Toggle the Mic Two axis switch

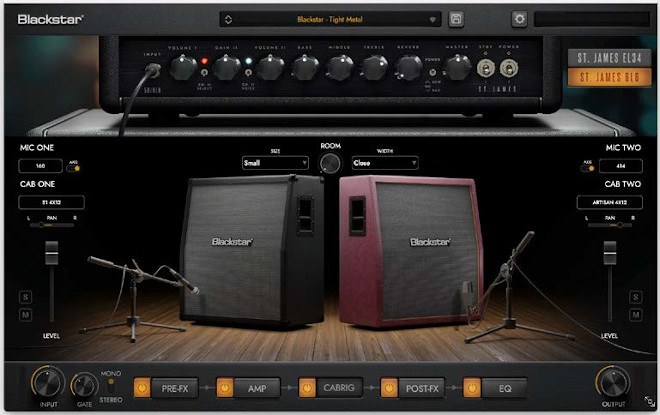[588, 165]
